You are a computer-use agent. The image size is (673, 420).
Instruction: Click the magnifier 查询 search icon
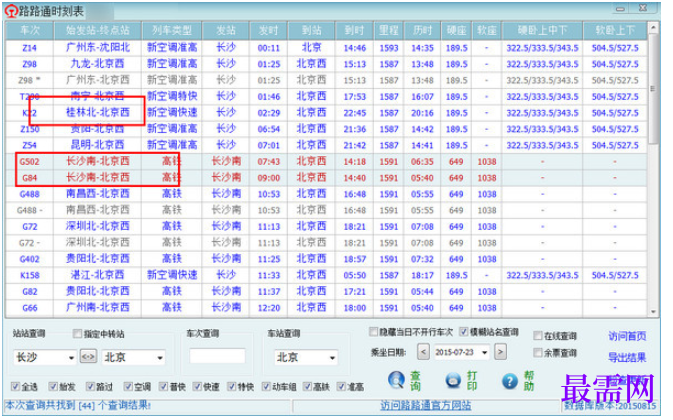(x=396, y=380)
